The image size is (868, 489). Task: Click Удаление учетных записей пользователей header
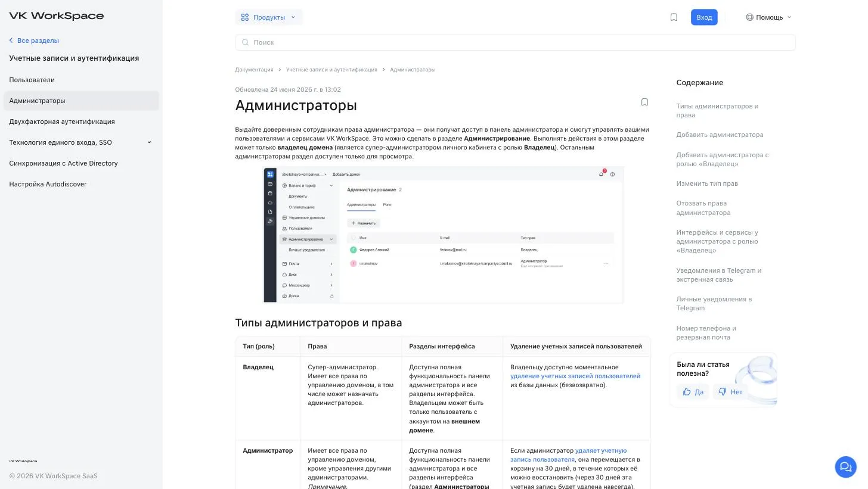click(576, 346)
